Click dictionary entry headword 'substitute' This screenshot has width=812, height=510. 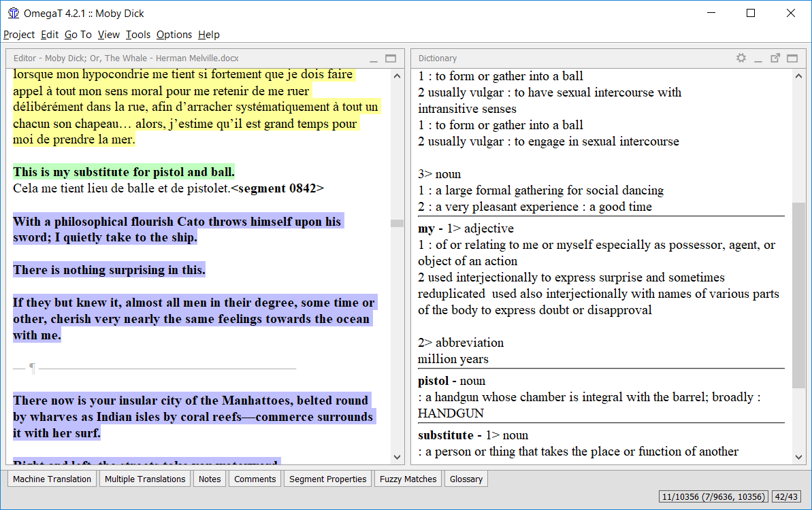(446, 435)
